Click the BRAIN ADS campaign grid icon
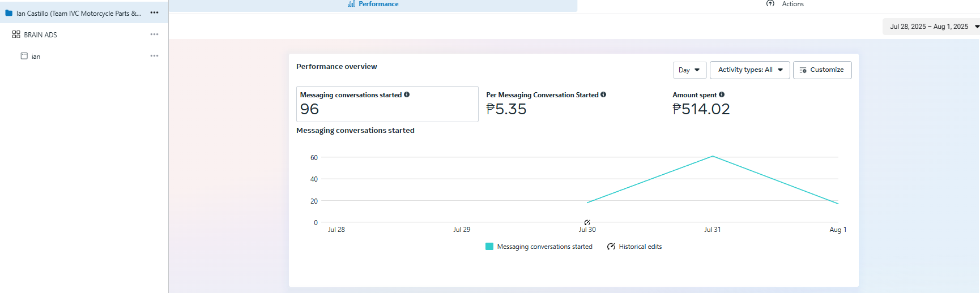 click(x=16, y=35)
